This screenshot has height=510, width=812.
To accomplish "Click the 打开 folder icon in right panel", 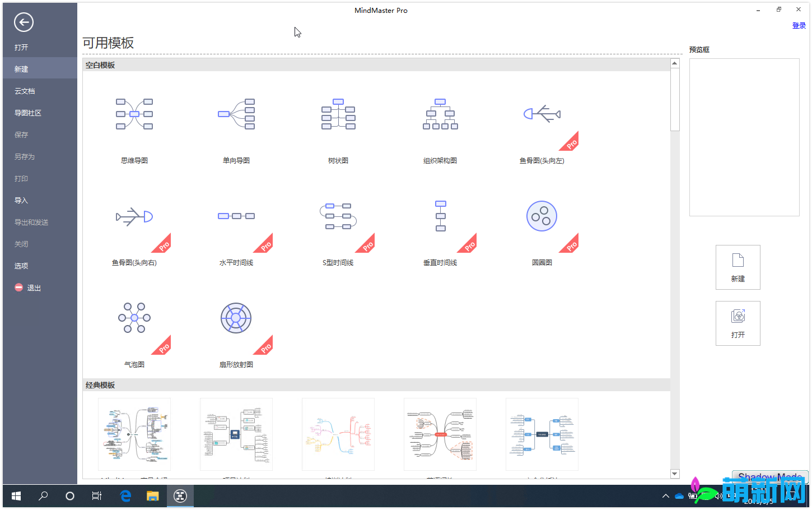I will click(738, 323).
